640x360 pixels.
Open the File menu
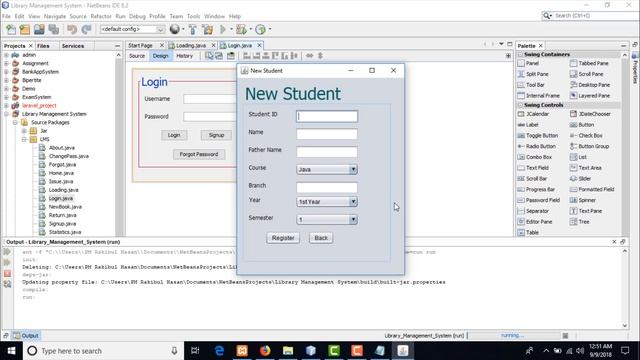6,16
